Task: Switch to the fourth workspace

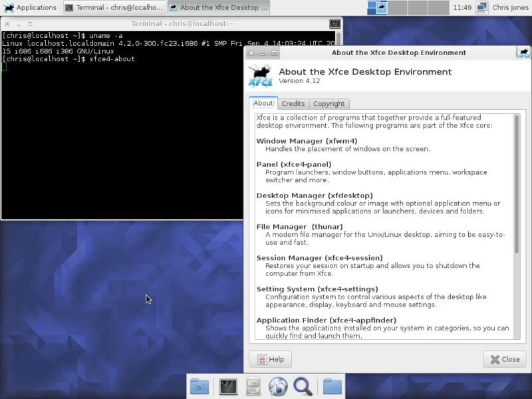Action: point(438,7)
